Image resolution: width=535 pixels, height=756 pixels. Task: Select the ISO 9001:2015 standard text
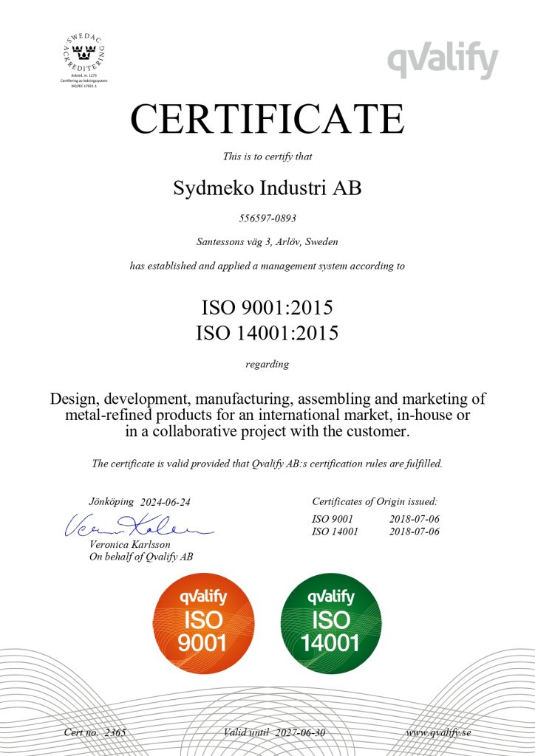pos(267,305)
